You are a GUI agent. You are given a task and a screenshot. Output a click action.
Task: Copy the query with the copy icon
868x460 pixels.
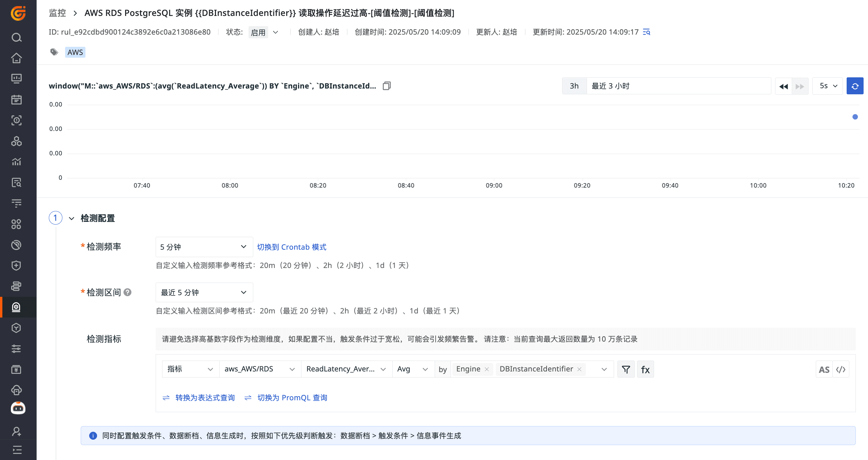[387, 86]
